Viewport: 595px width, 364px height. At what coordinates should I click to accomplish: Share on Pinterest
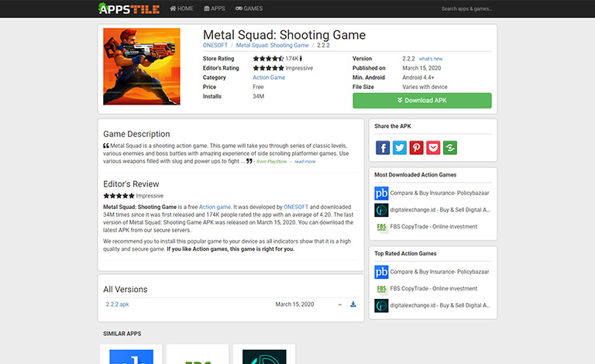416,147
